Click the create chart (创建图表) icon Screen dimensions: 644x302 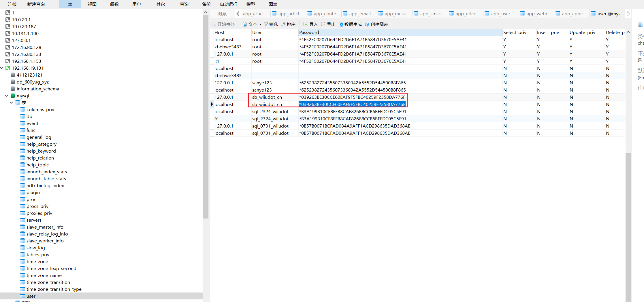point(367,24)
